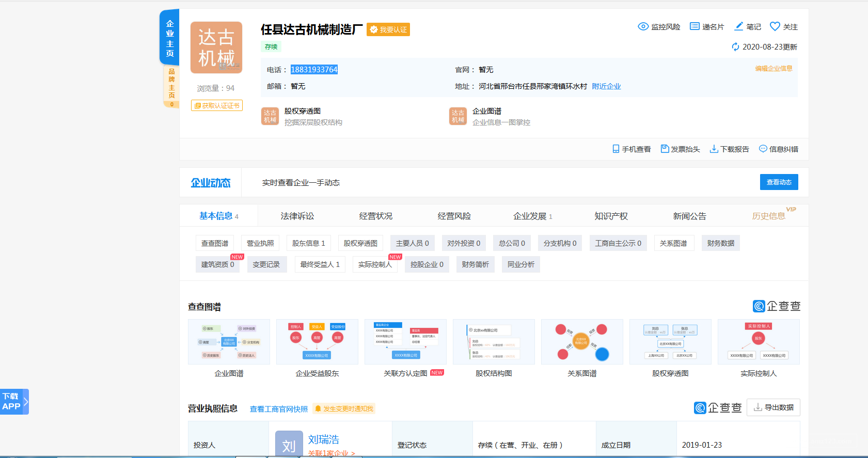Click the 手机查看 phone icon
The height and width of the screenshot is (458, 868).
(616, 149)
